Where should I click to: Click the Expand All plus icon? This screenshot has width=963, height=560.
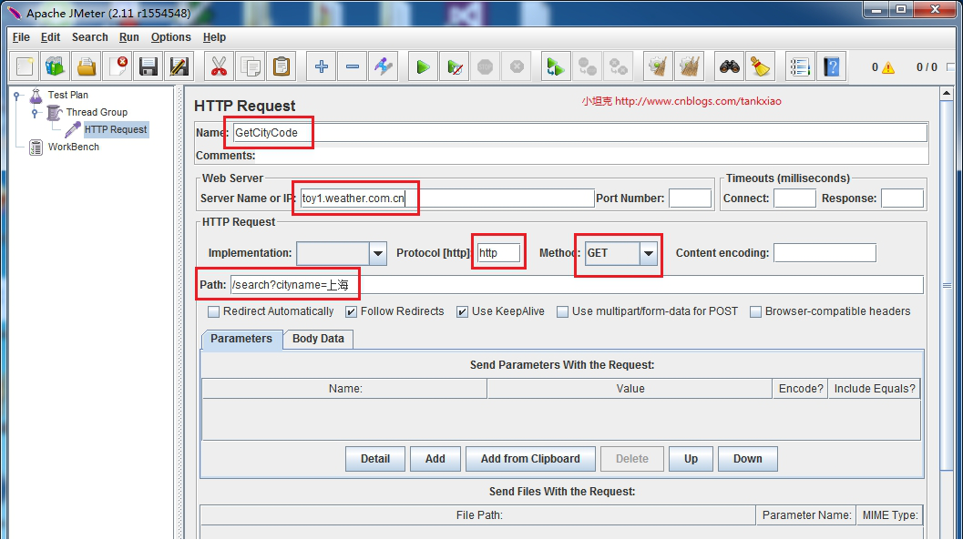click(x=322, y=66)
